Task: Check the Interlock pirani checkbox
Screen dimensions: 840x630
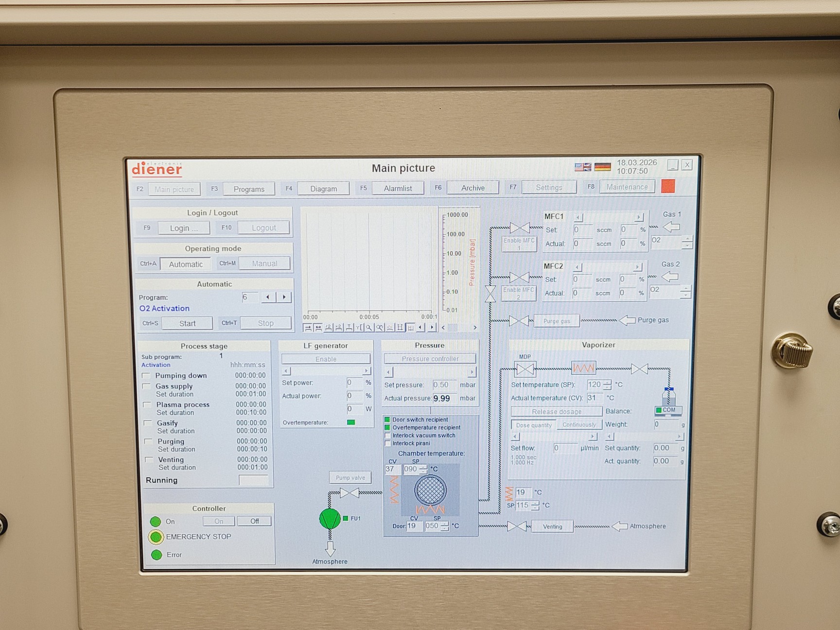Action: click(x=387, y=443)
